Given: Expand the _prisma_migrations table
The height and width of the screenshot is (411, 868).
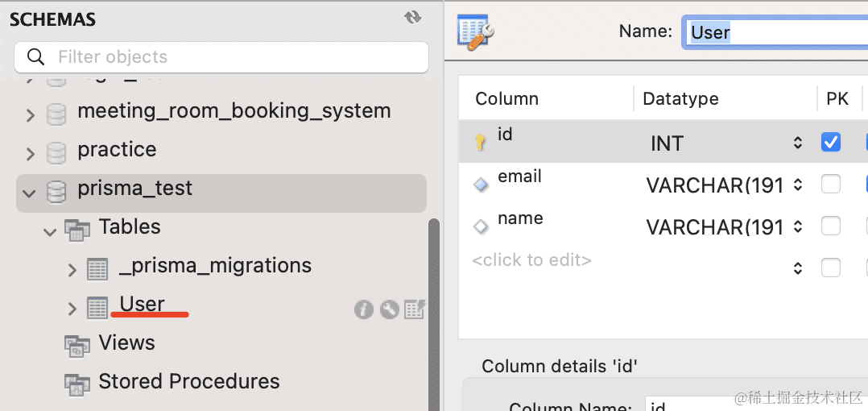Looking at the screenshot, I should (72, 269).
